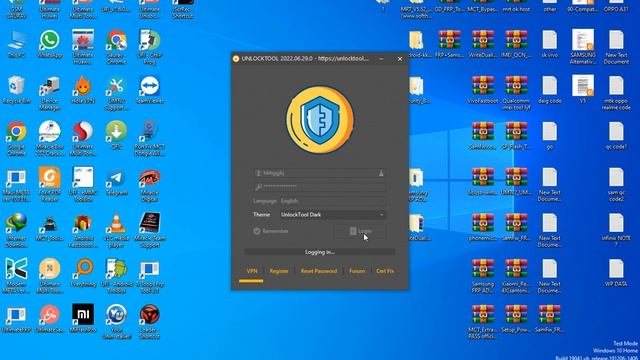Screen dimensions: 640x360
Task: Open the daig code text file
Action: click(550, 89)
